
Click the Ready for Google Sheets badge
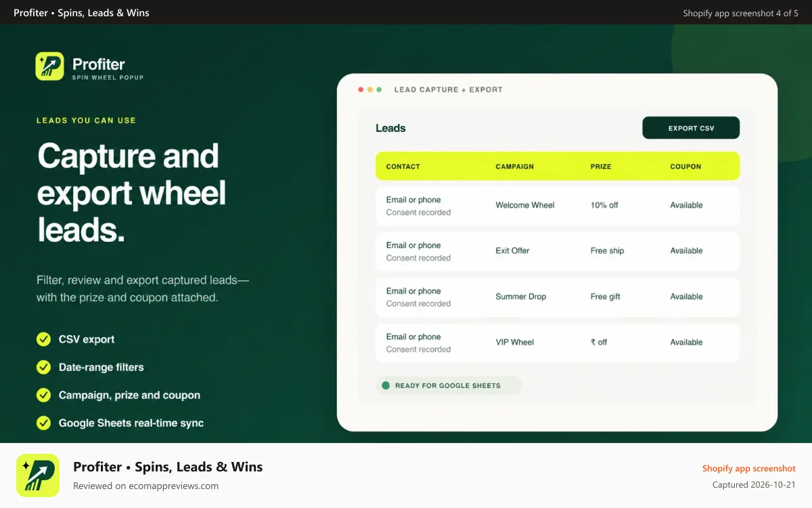449,385
